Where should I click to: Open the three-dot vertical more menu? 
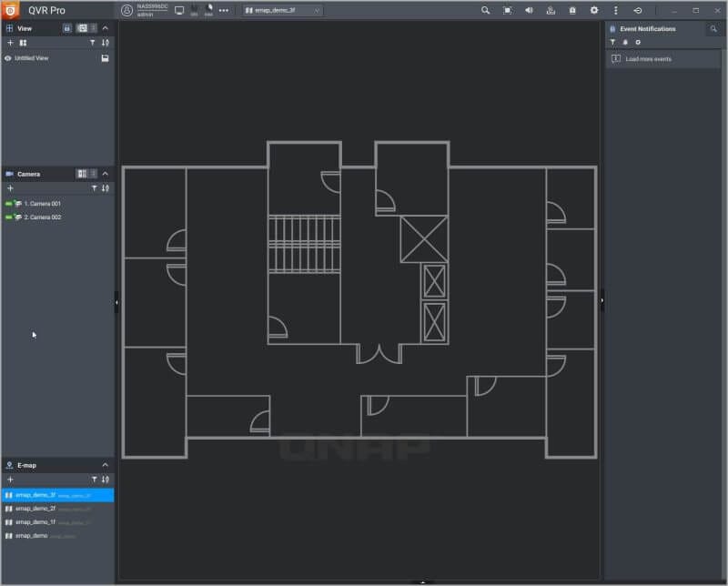(x=616, y=10)
